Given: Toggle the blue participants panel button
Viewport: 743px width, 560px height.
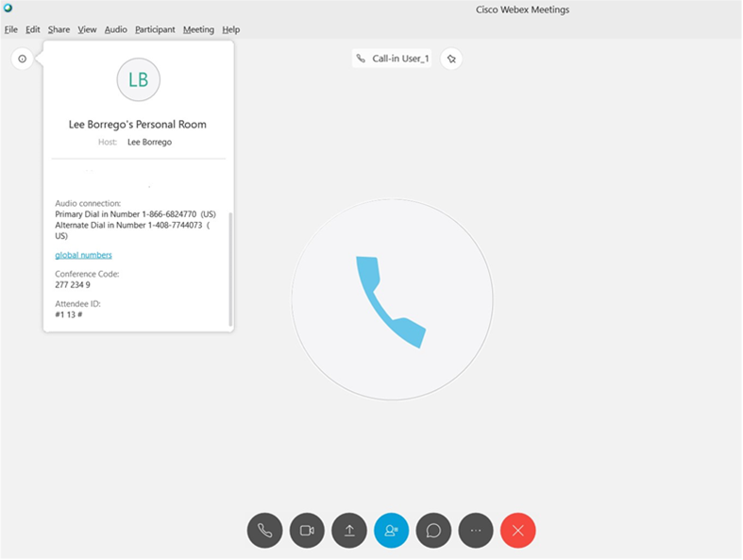Looking at the screenshot, I should click(x=392, y=530).
